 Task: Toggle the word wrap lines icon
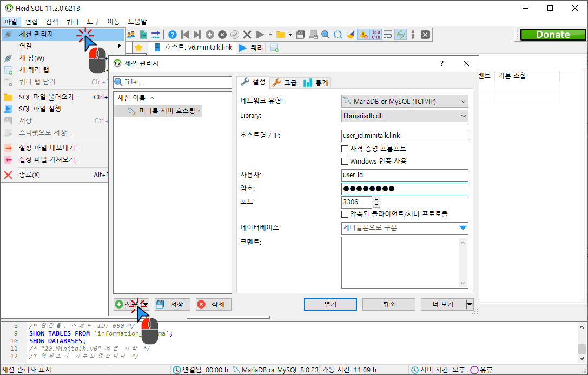tap(388, 35)
